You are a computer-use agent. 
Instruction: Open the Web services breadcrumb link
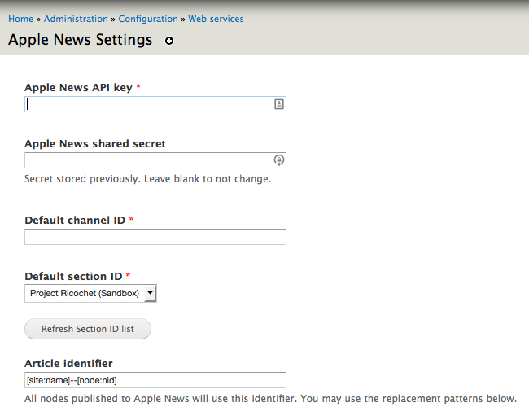216,19
